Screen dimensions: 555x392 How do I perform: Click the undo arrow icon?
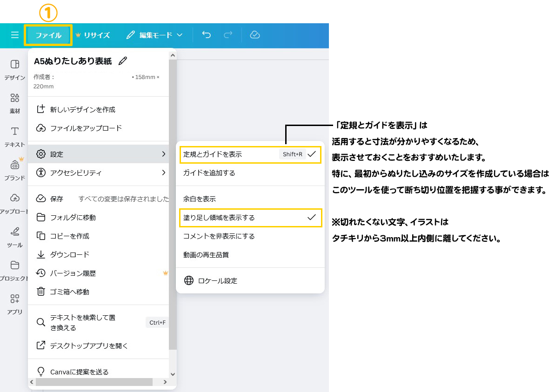(x=207, y=35)
